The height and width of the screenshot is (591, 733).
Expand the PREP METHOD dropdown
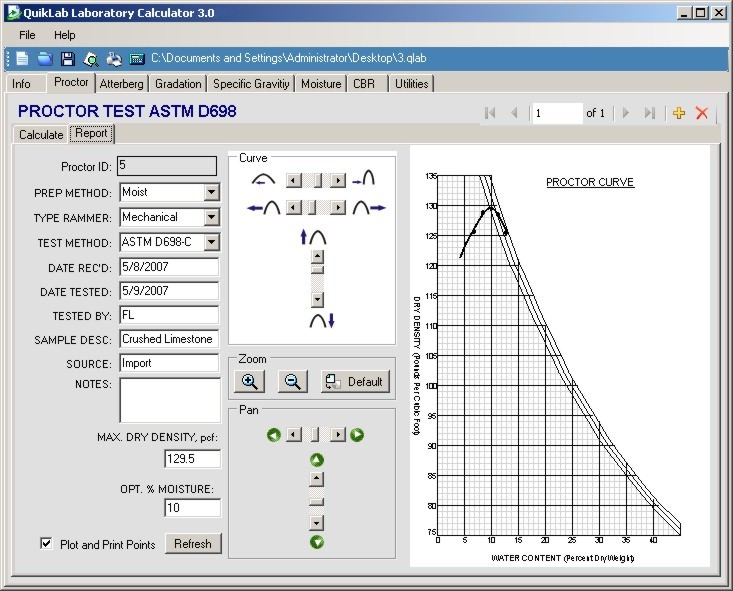(x=211, y=192)
